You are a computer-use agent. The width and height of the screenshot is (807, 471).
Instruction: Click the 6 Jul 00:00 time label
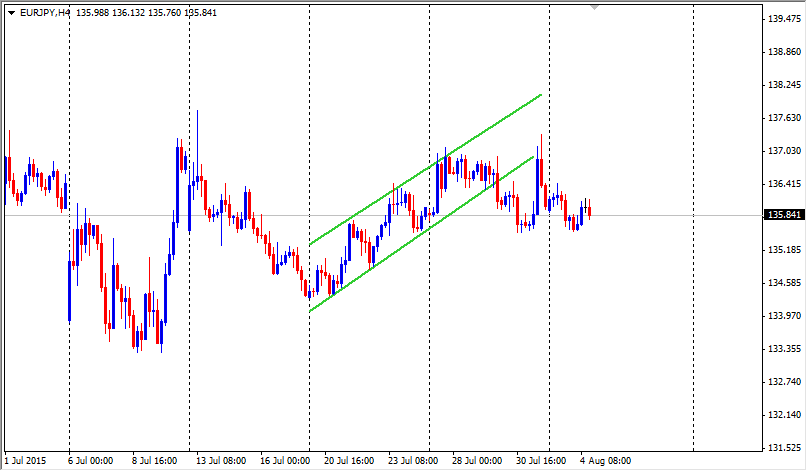pyautogui.click(x=91, y=461)
